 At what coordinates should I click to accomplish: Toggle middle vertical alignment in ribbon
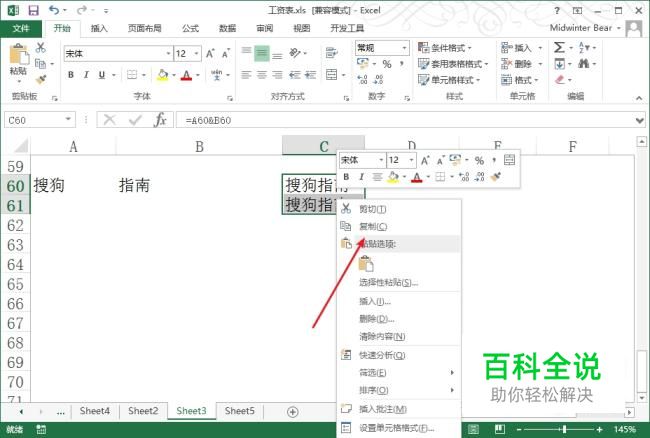pyautogui.click(x=262, y=53)
